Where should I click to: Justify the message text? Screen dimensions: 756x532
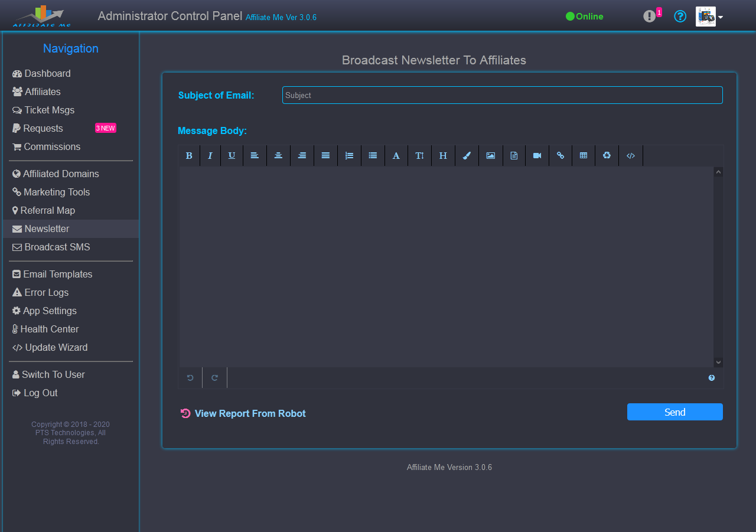click(x=325, y=156)
